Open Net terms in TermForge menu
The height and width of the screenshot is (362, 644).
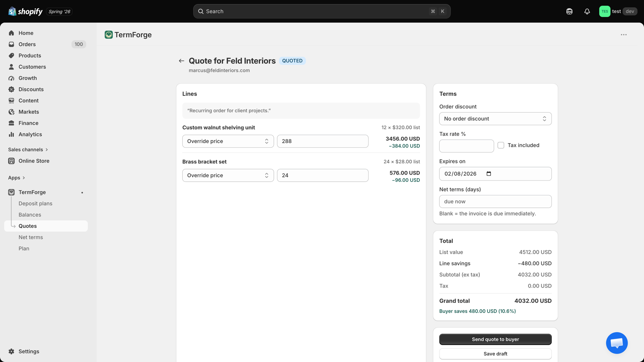pos(31,237)
